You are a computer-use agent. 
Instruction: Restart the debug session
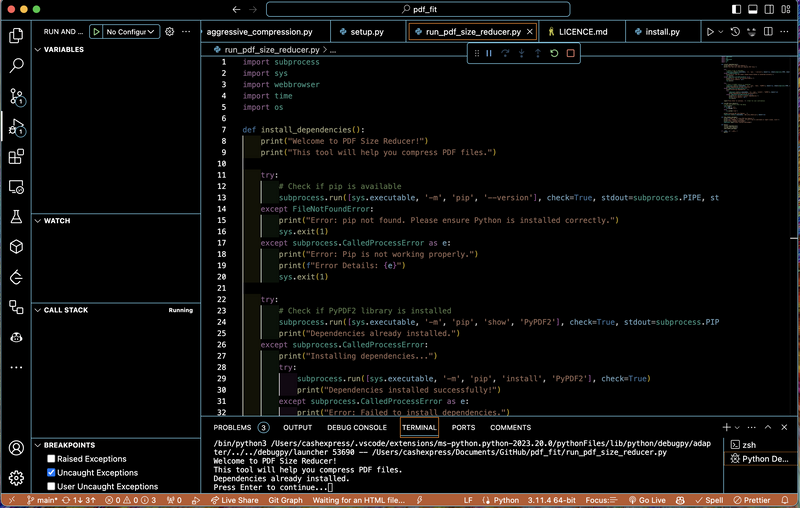click(554, 53)
